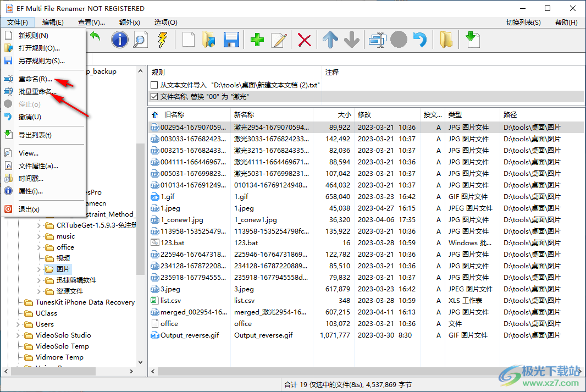586x392 pixels.
Task: Delete rule with red X icon
Action: pyautogui.click(x=305, y=40)
